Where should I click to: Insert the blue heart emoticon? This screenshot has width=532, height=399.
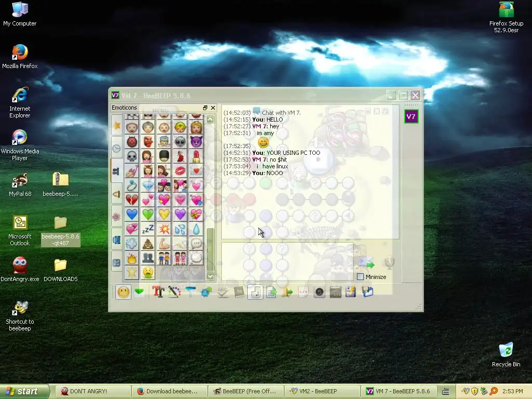(131, 215)
